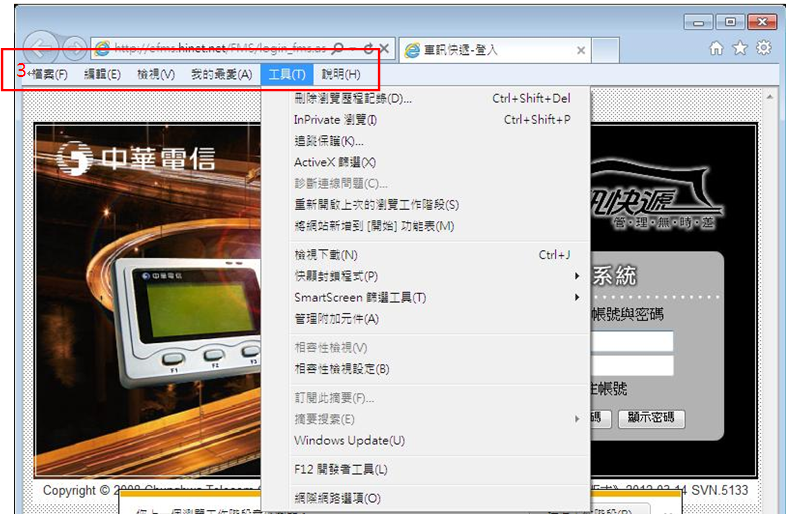Maximize the browser window
Screen dimensions: 786x514
click(x=730, y=22)
